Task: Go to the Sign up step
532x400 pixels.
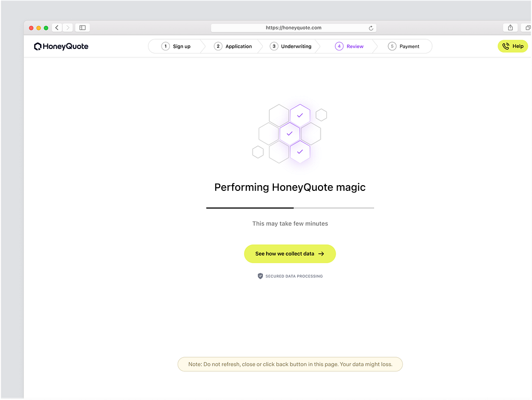Action: (176, 46)
